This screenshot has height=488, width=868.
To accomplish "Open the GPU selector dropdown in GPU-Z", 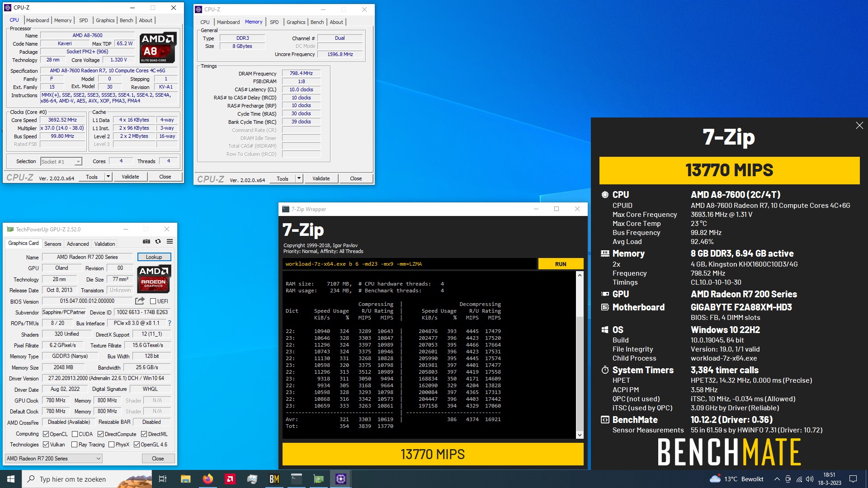I will click(x=53, y=459).
